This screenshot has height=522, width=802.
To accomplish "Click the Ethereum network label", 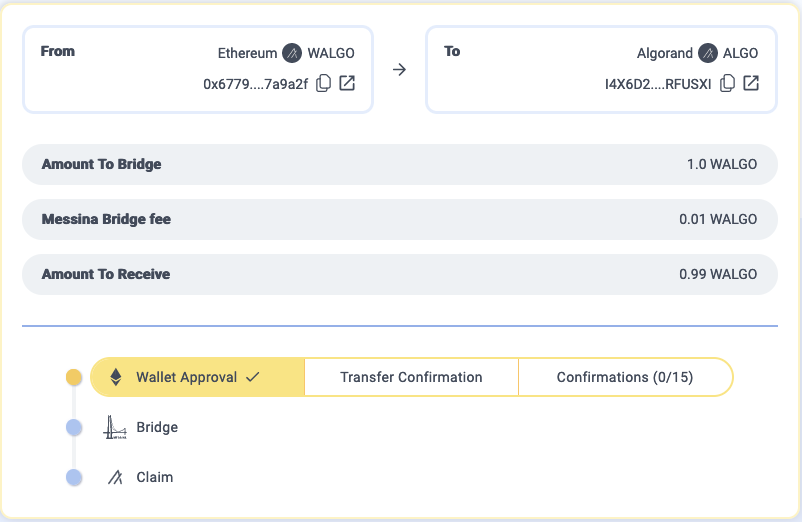I will [x=248, y=53].
